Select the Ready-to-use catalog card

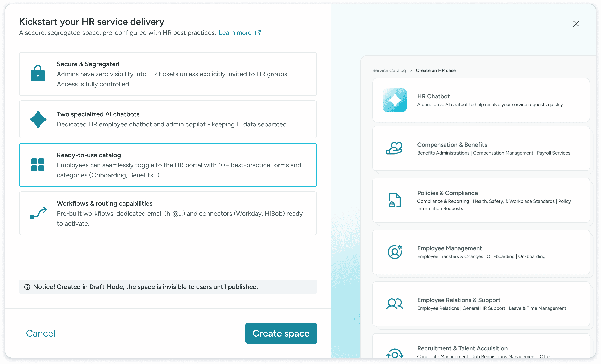click(168, 165)
